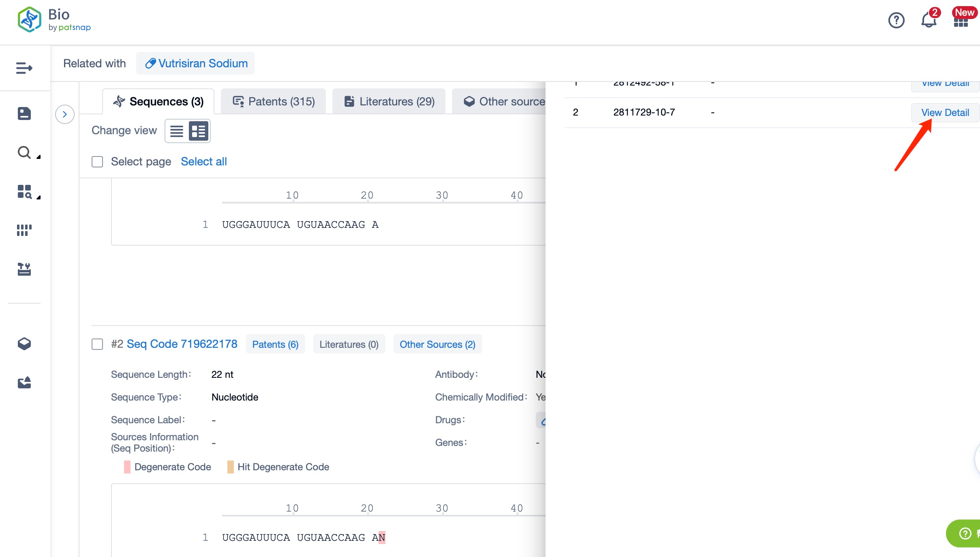
Task: Toggle card/grid view layout button
Action: pos(198,131)
